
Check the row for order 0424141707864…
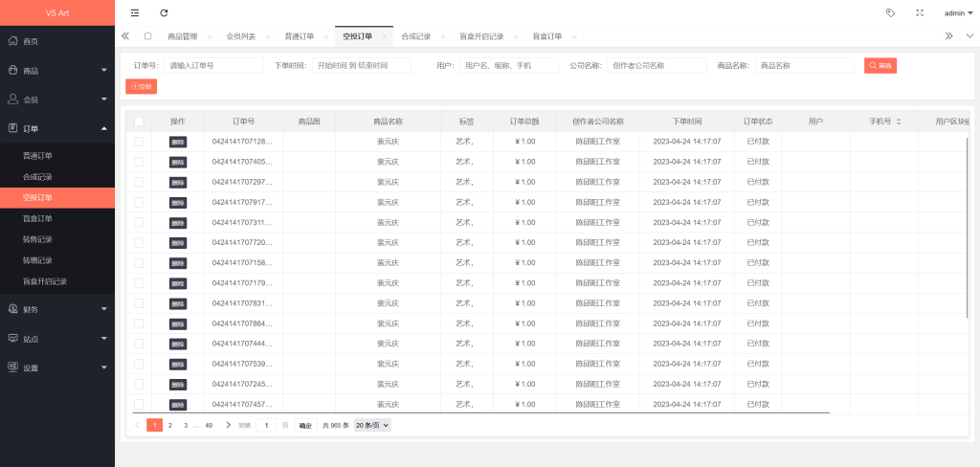[139, 323]
